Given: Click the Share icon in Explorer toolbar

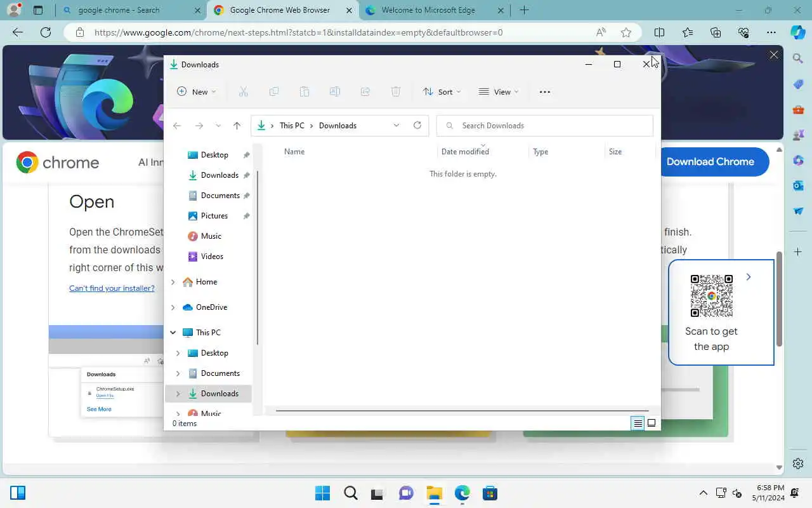Looking at the screenshot, I should point(365,92).
